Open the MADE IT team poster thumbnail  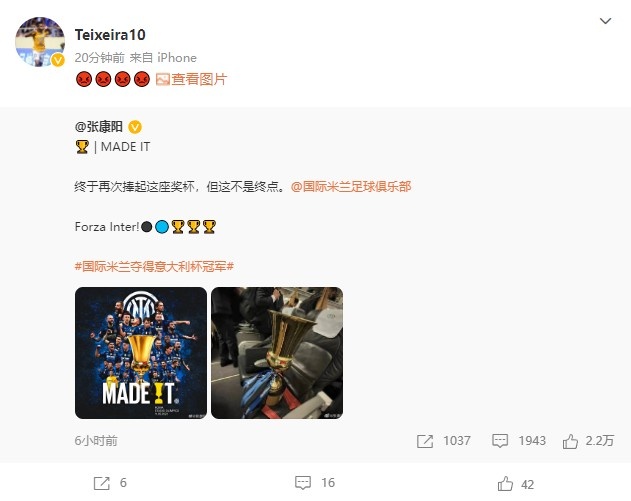(141, 353)
